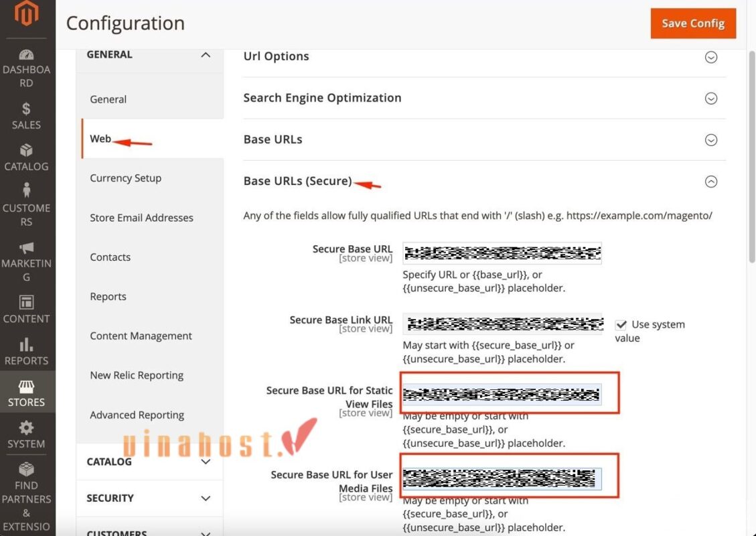Click the Magento logo icon
This screenshot has width=756, height=536.
[27, 15]
